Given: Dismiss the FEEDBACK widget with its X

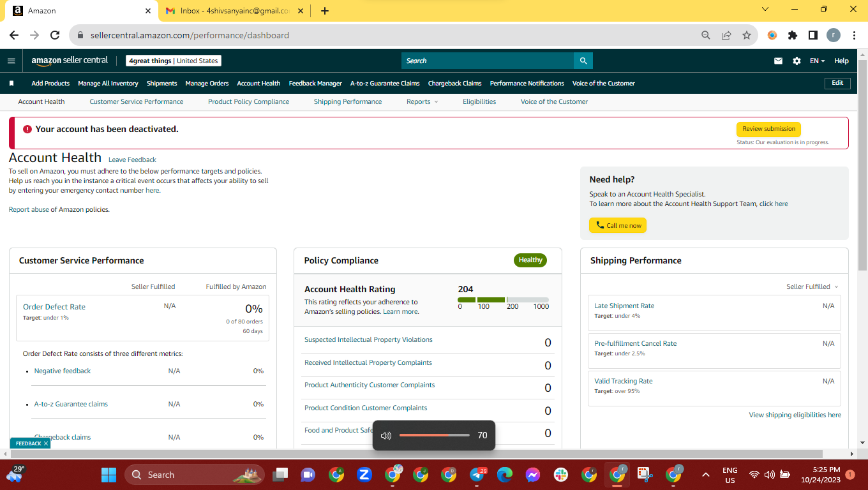Looking at the screenshot, I should click(46, 443).
